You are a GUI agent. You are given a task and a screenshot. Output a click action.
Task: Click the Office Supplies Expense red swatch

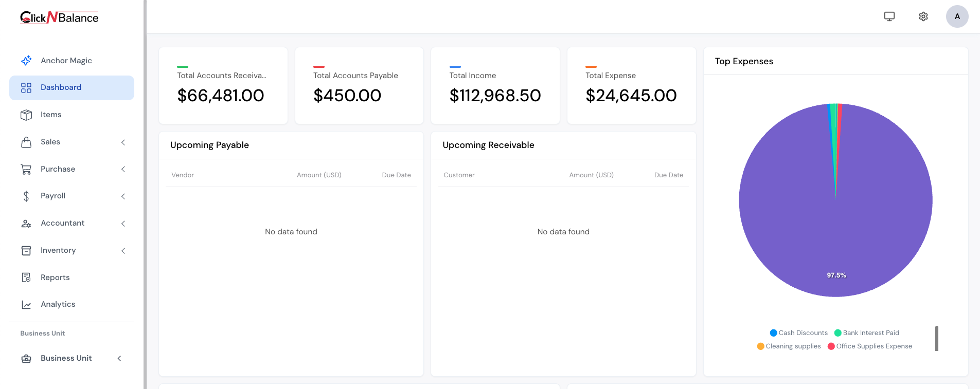(831, 346)
